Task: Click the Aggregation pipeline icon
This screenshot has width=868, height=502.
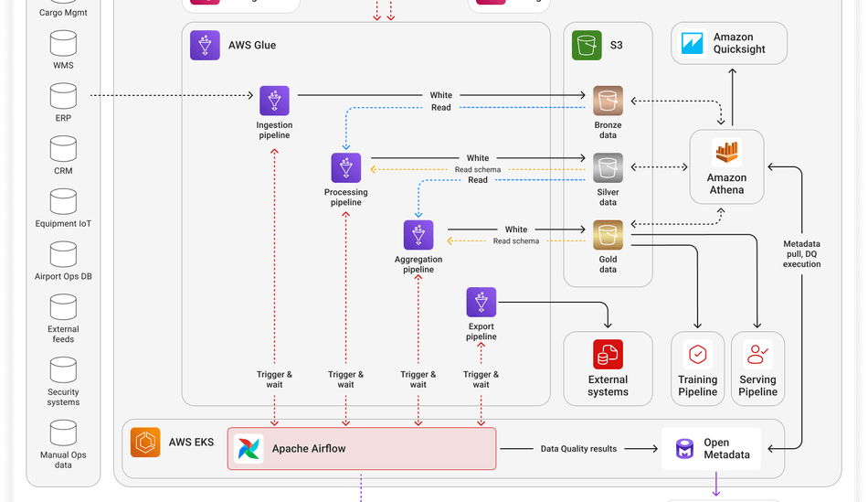Action: tap(418, 235)
